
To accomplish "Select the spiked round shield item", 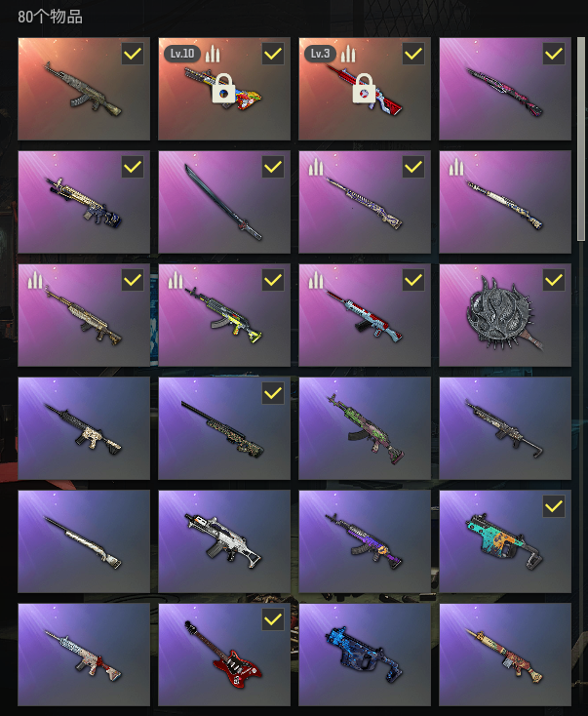I will pyautogui.click(x=505, y=315).
